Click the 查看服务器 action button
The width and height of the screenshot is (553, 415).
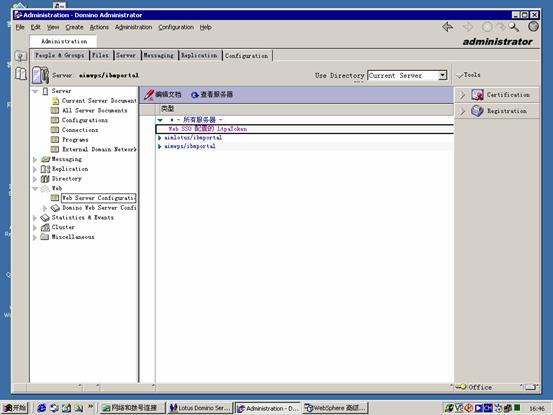click(x=212, y=94)
